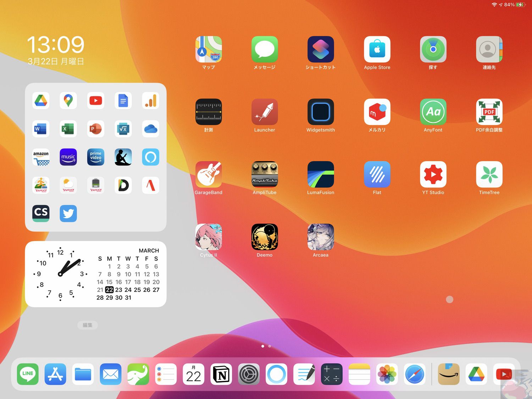Open Safari from the dock
532x399 pixels.
pos(415,374)
